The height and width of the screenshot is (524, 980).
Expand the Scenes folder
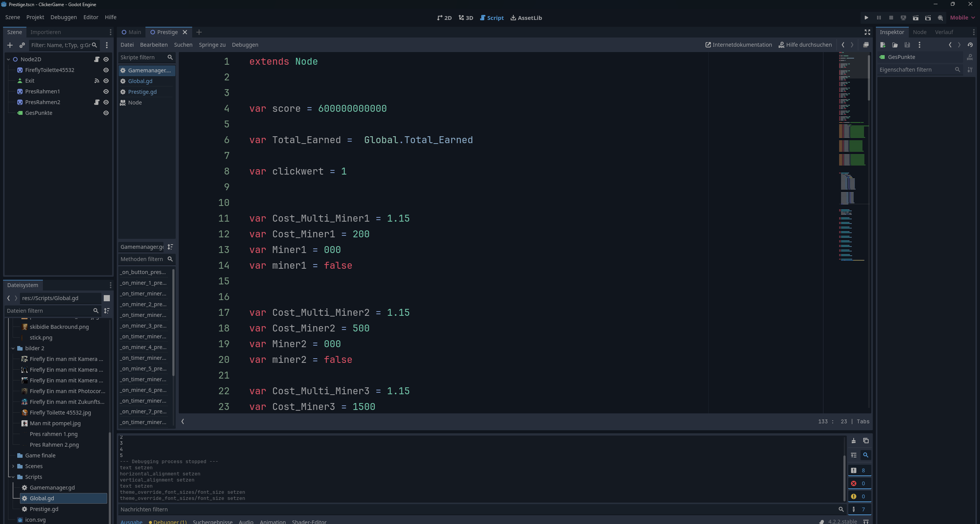13,466
